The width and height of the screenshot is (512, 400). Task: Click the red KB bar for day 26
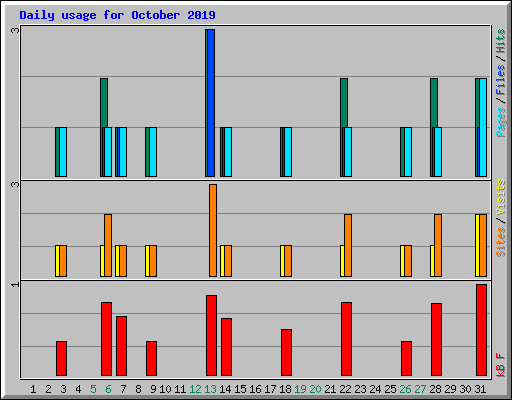click(x=406, y=358)
